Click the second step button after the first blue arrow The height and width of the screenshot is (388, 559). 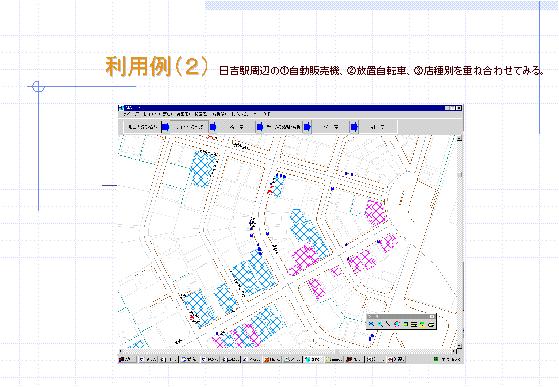point(190,127)
